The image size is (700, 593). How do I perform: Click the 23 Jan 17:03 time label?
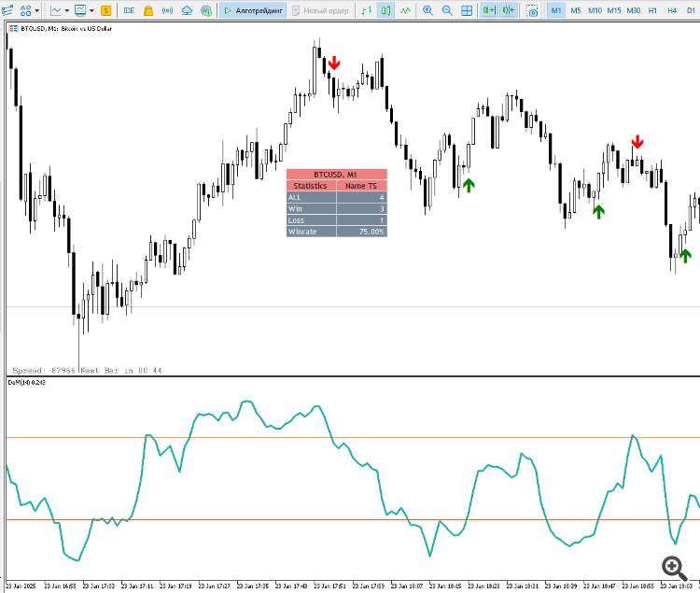[x=99, y=586]
